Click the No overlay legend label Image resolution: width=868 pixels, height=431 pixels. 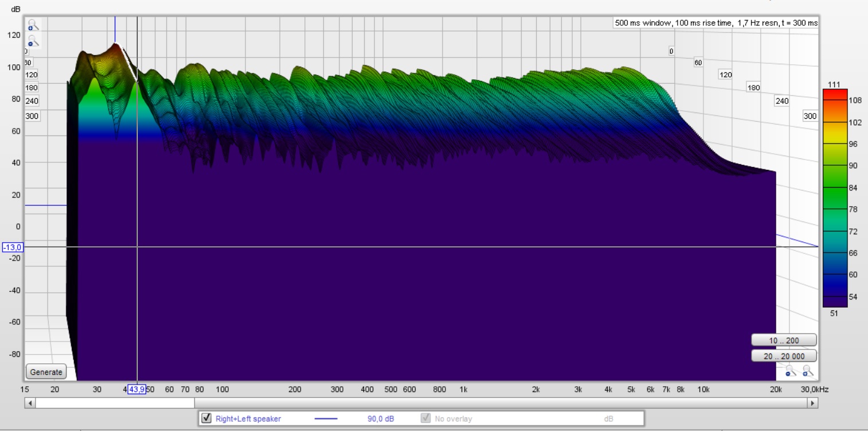(x=453, y=419)
